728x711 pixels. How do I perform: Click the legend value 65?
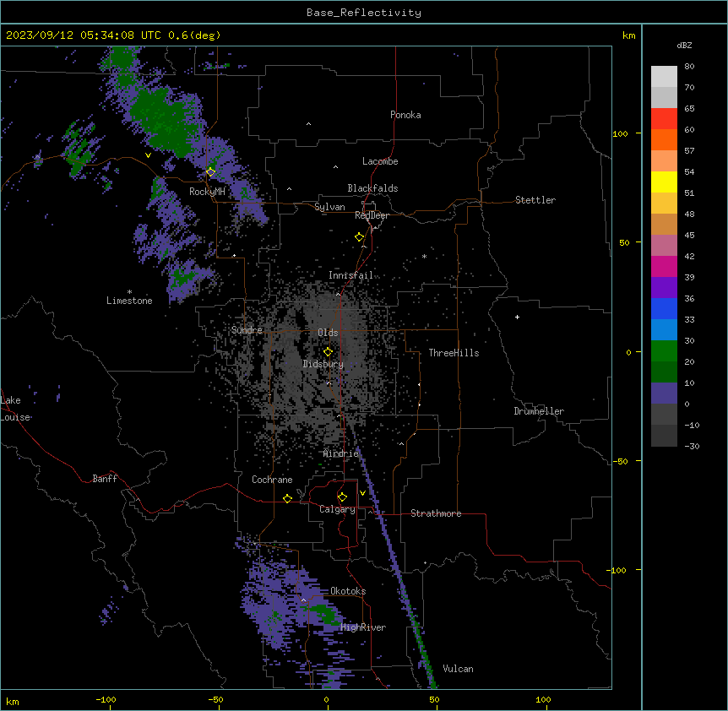689,109
